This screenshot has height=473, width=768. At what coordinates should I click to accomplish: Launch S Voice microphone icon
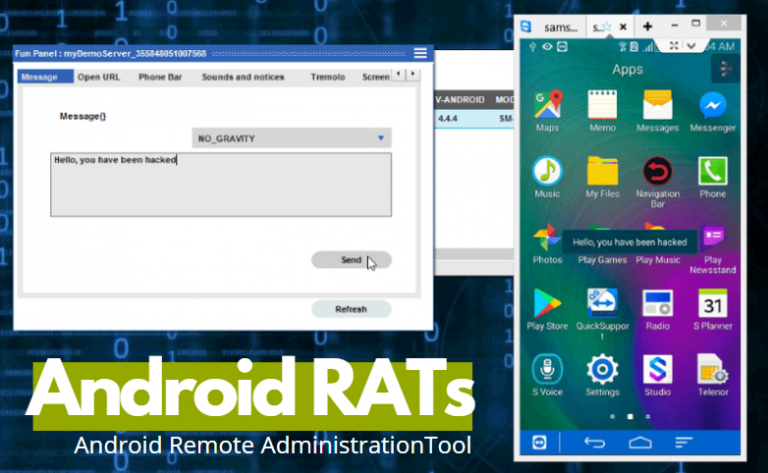pos(547,369)
